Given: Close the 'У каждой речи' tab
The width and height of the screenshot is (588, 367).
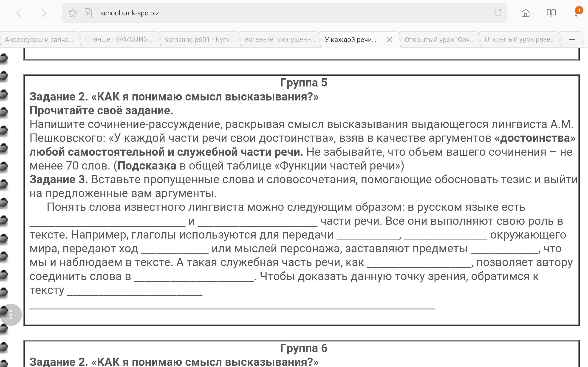Looking at the screenshot, I should coord(389,39).
